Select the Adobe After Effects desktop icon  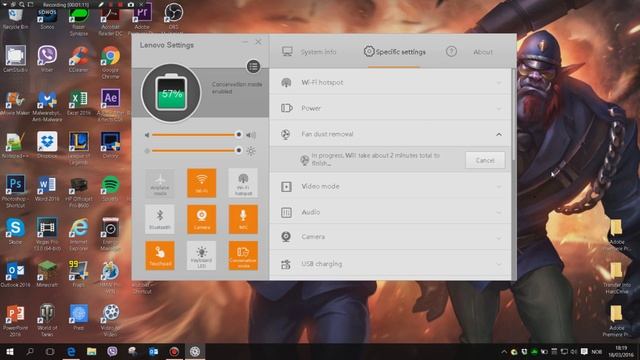(110, 104)
